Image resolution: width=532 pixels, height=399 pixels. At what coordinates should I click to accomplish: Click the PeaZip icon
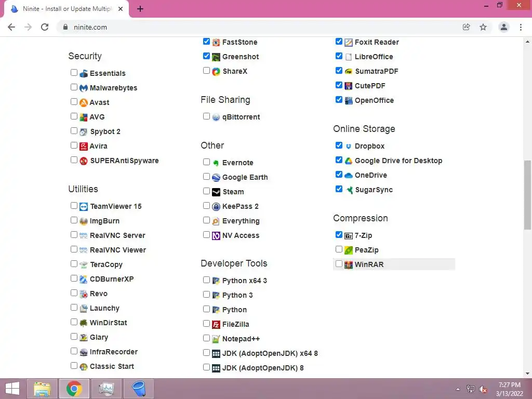click(349, 250)
